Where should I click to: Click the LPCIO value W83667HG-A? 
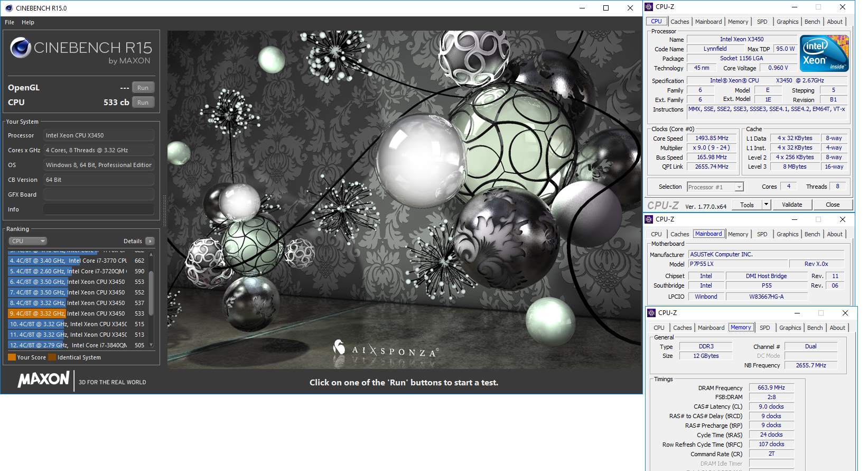766,297
